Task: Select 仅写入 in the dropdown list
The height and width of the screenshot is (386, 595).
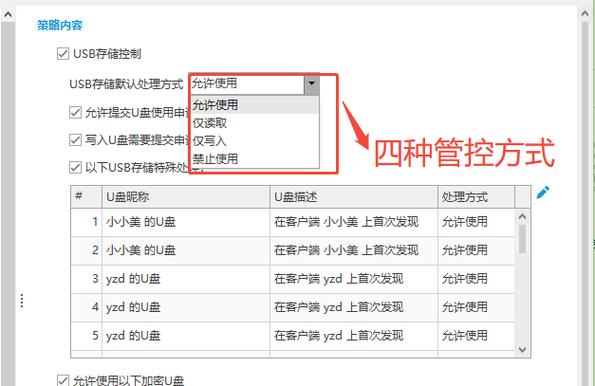Action: [254, 141]
